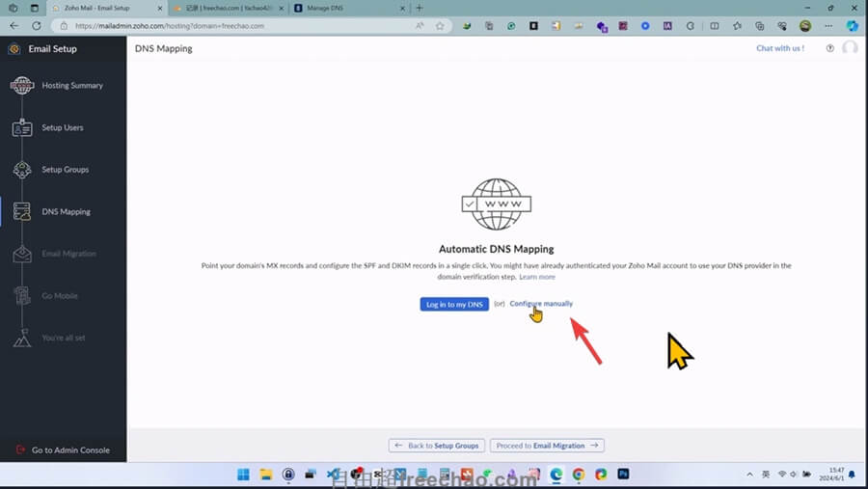Click the browser address bar
868x489 pixels.
pyautogui.click(x=241, y=26)
